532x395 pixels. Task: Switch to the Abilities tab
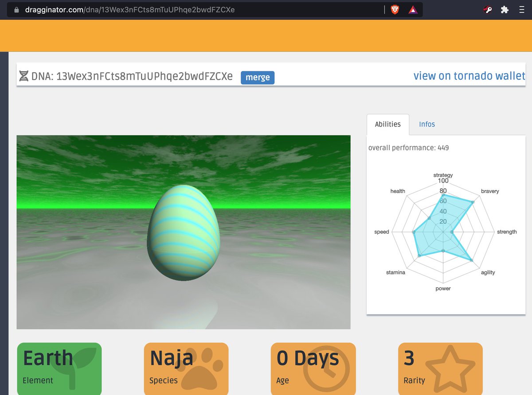coord(387,124)
